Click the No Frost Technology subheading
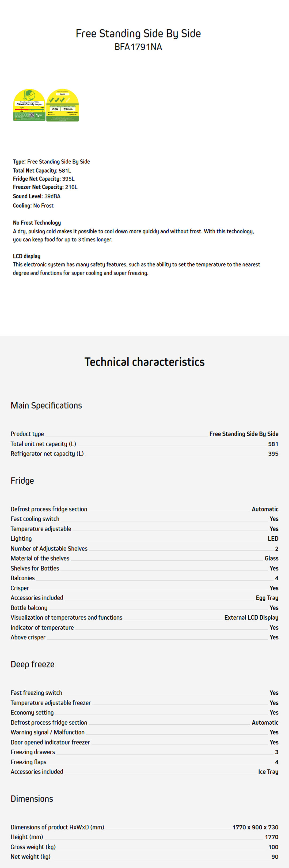 coord(37,223)
